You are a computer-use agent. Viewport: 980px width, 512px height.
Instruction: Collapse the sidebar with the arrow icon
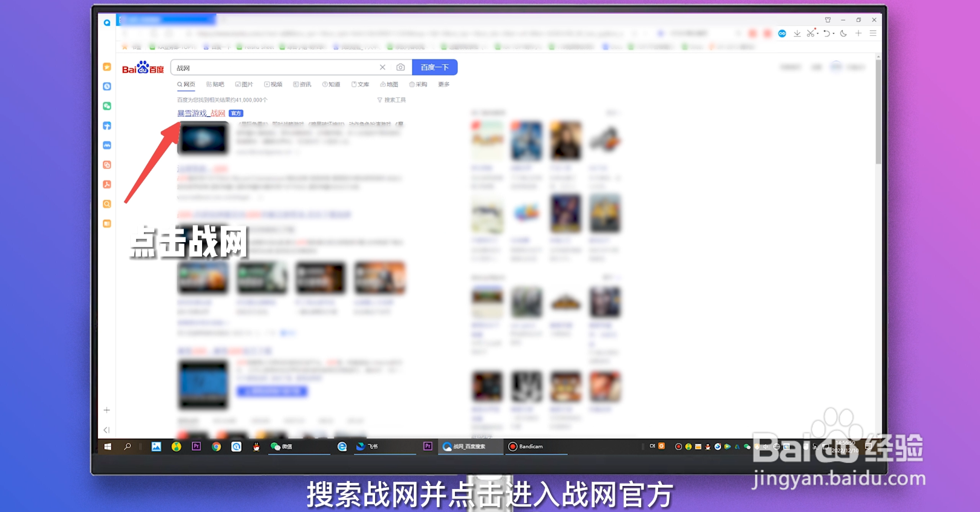106,430
